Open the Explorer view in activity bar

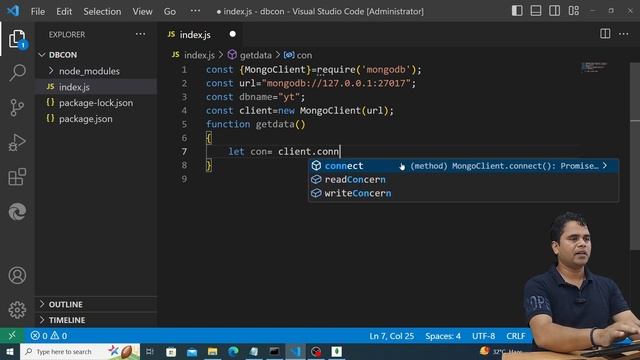click(17, 39)
